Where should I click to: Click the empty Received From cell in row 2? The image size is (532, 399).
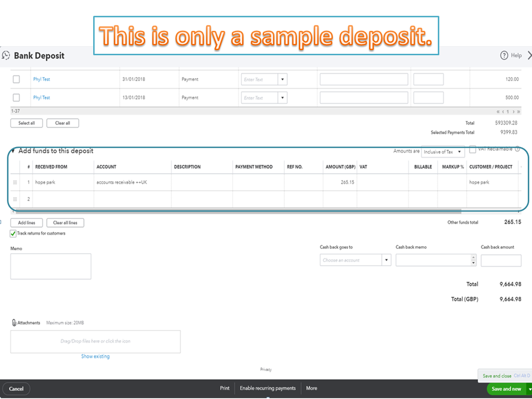(x=63, y=199)
